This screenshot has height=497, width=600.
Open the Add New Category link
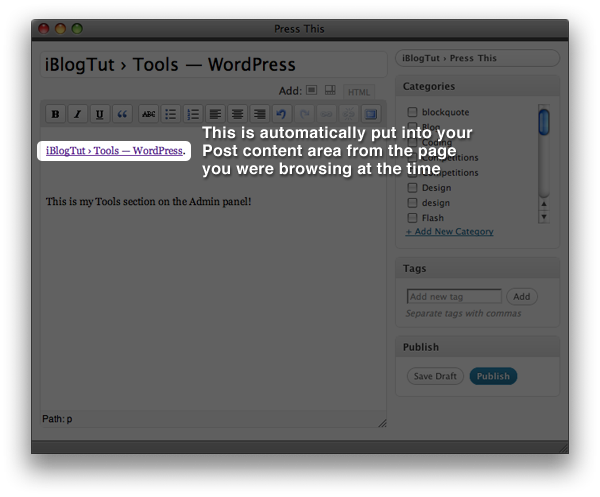(x=450, y=231)
